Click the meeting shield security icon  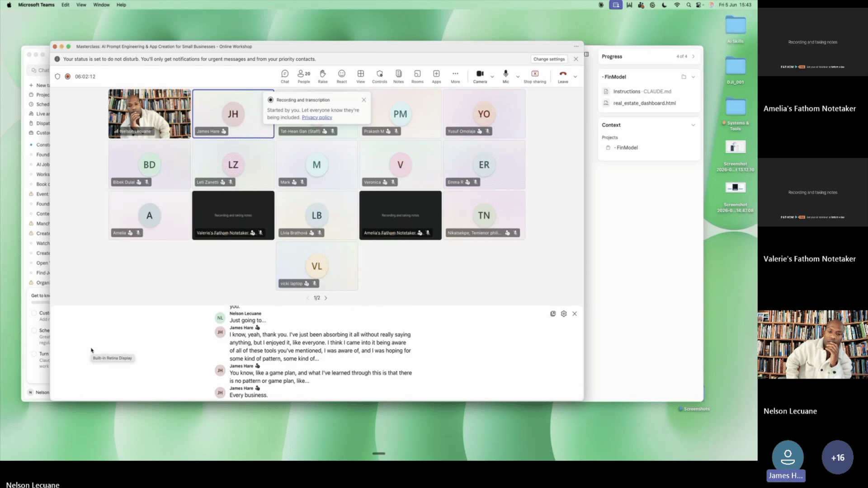pos(57,77)
